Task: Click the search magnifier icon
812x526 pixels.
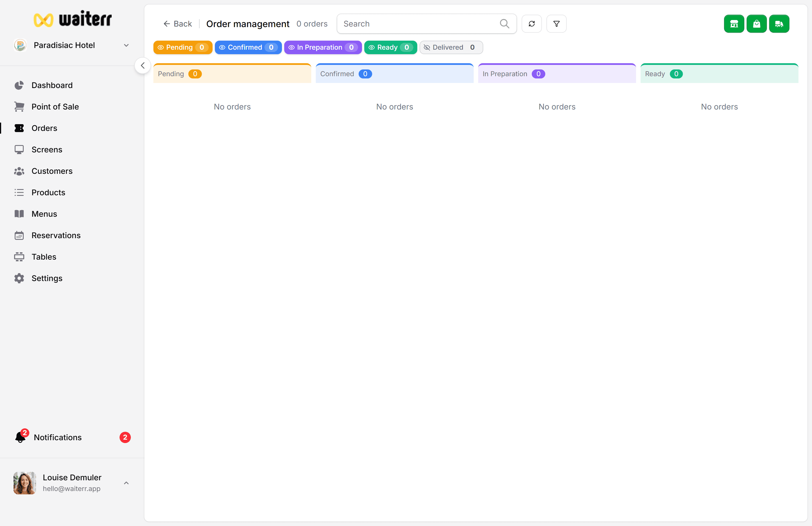Action: tap(504, 24)
